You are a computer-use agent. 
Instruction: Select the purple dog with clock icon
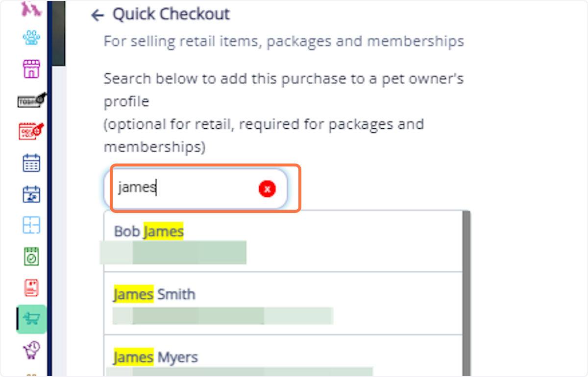click(31, 351)
